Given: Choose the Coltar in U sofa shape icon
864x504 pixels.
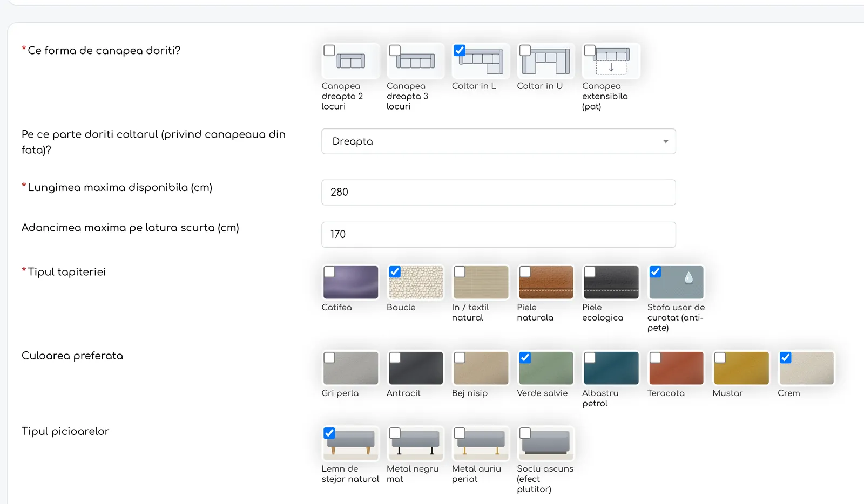Looking at the screenshot, I should tap(546, 61).
